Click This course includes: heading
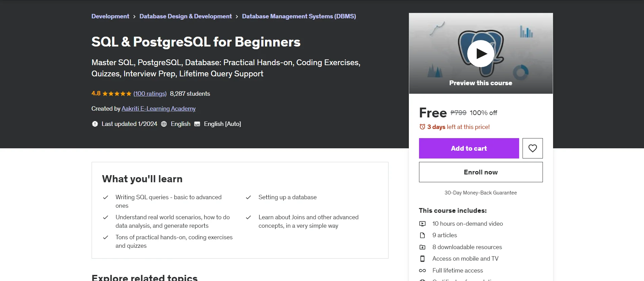Screen dimensions: 644x281 [453, 210]
